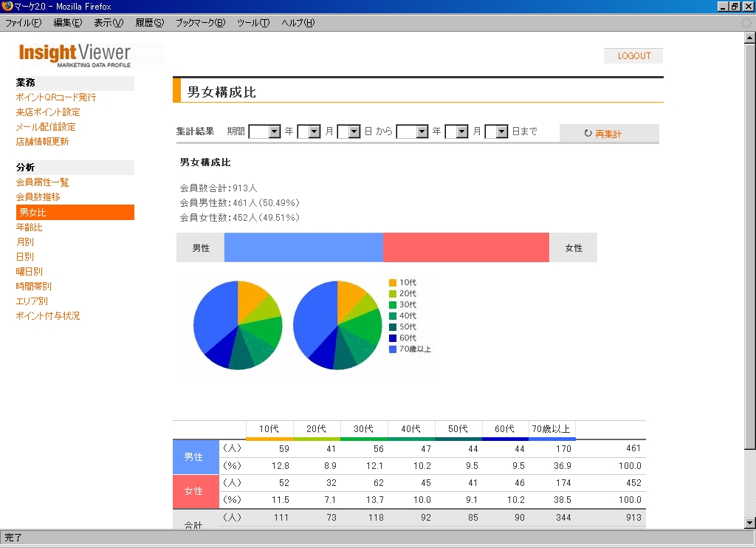Open 月別 analysis link

tap(24, 242)
